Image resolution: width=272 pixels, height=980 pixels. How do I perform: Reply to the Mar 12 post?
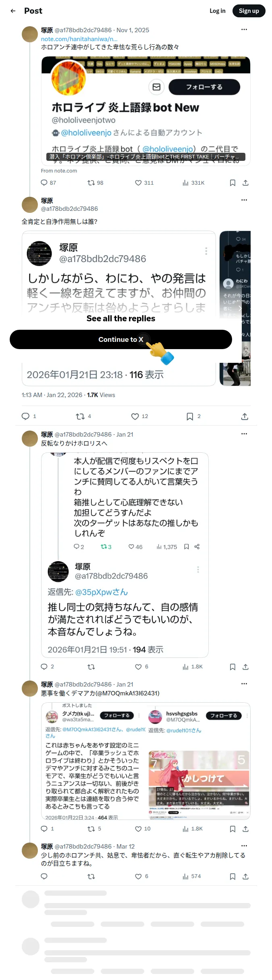44,876
